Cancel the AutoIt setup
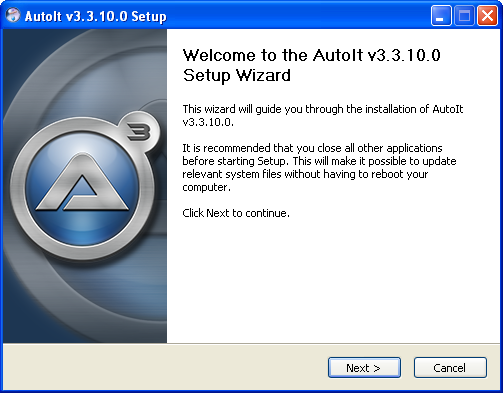 pos(450,368)
